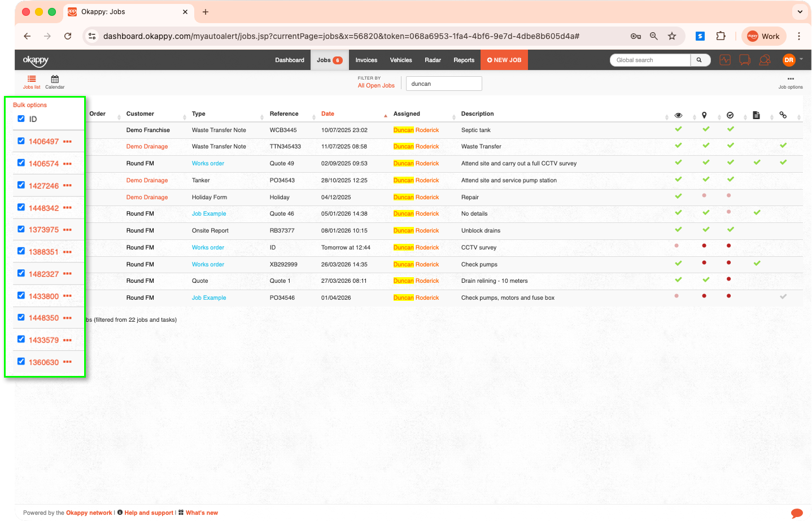Open messages via the chat bubbles icon
The width and height of the screenshot is (812, 521).
click(x=745, y=60)
